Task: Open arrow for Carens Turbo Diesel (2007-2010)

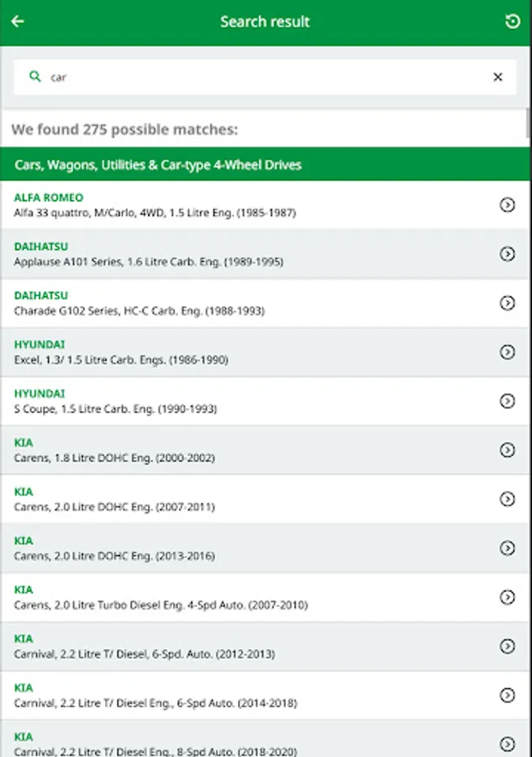Action: point(507,597)
